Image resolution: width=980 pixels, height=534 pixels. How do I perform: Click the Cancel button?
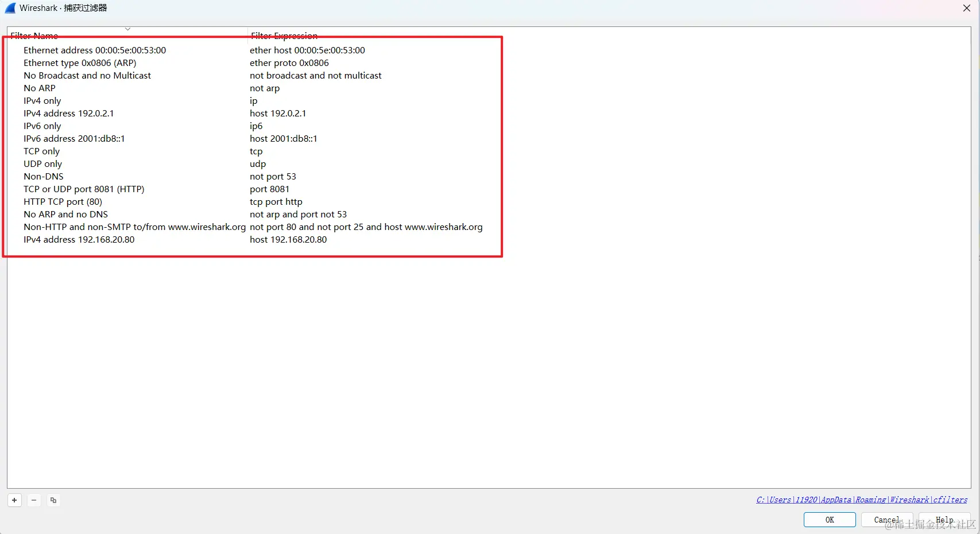tap(887, 520)
